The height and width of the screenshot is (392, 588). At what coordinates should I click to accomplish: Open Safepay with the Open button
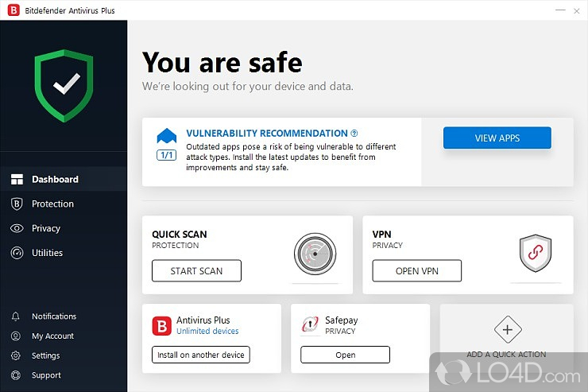(345, 355)
